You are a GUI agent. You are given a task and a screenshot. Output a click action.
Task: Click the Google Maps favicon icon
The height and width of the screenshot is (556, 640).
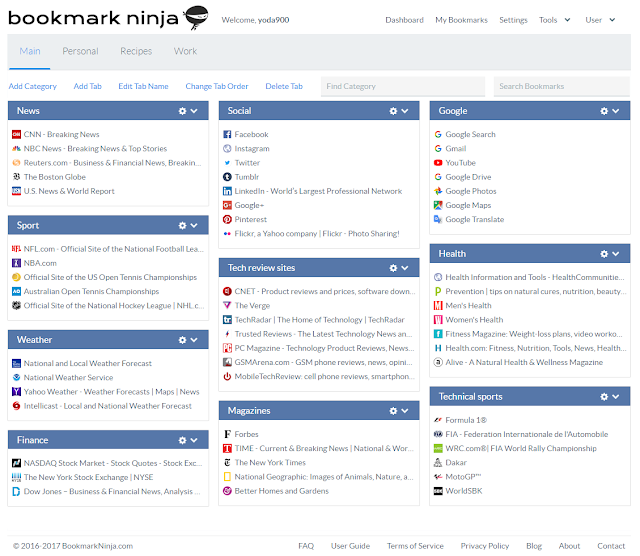pyautogui.click(x=438, y=205)
